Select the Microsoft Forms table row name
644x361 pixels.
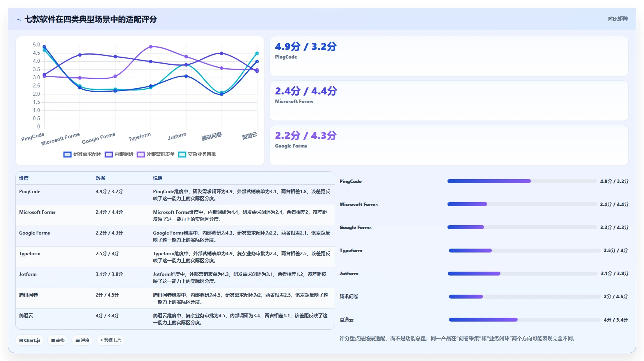(x=37, y=212)
